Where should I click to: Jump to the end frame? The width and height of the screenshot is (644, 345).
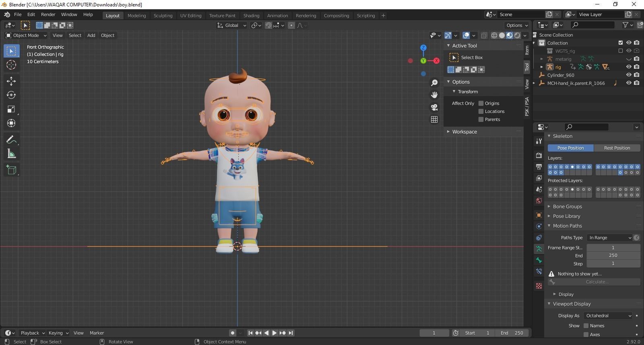[291, 333]
